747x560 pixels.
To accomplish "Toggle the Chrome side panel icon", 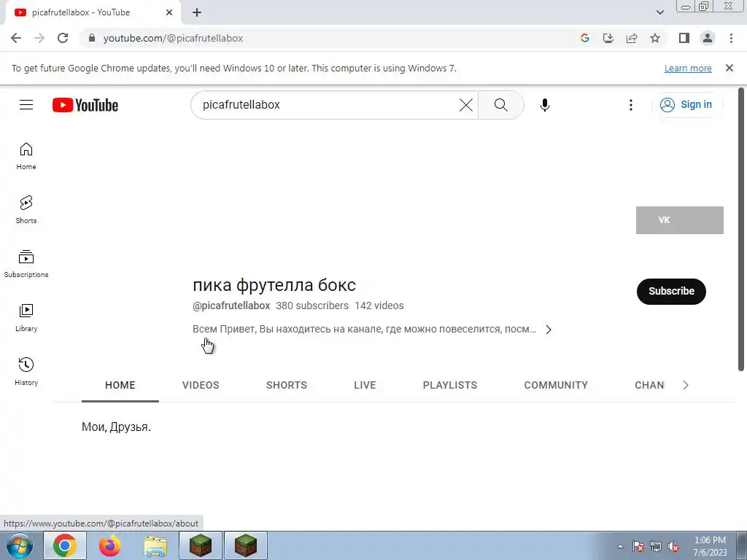I will [x=684, y=38].
